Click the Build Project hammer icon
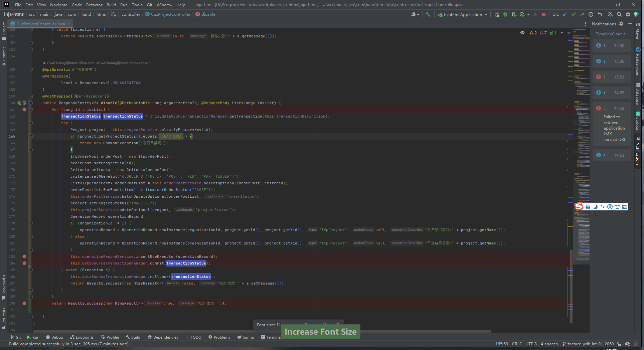644x350 pixels. (428, 14)
